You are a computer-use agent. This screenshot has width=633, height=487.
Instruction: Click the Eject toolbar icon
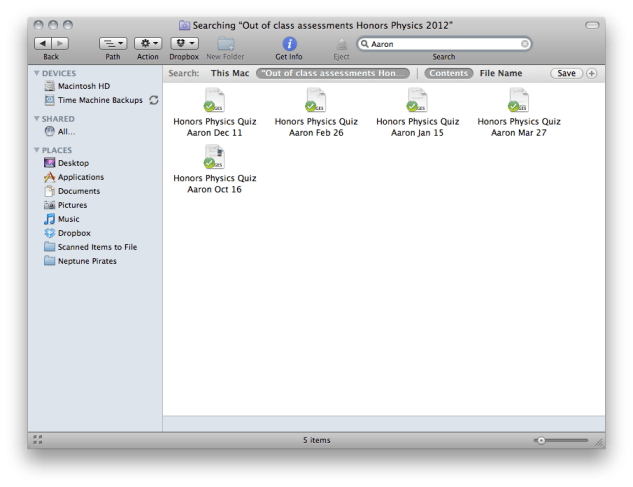coord(341,44)
